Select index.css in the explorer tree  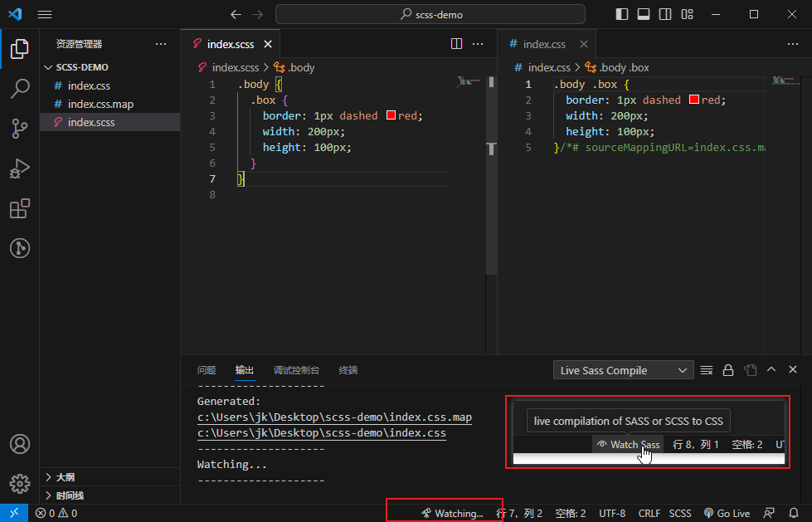coord(109,86)
